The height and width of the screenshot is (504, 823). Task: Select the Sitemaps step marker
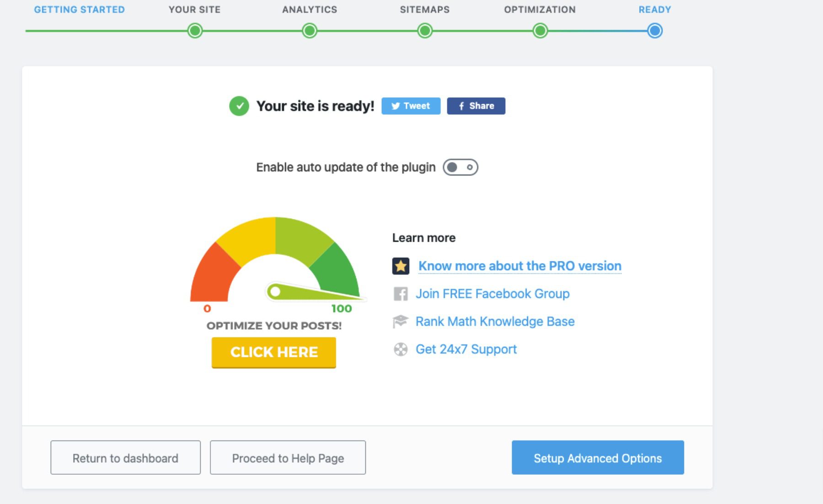tap(425, 31)
